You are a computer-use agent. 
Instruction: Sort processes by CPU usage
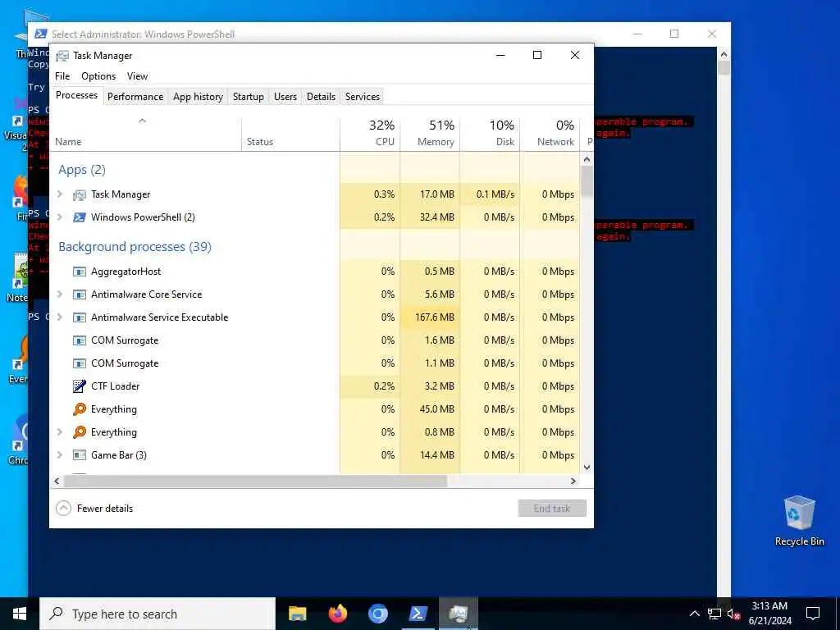pyautogui.click(x=370, y=134)
